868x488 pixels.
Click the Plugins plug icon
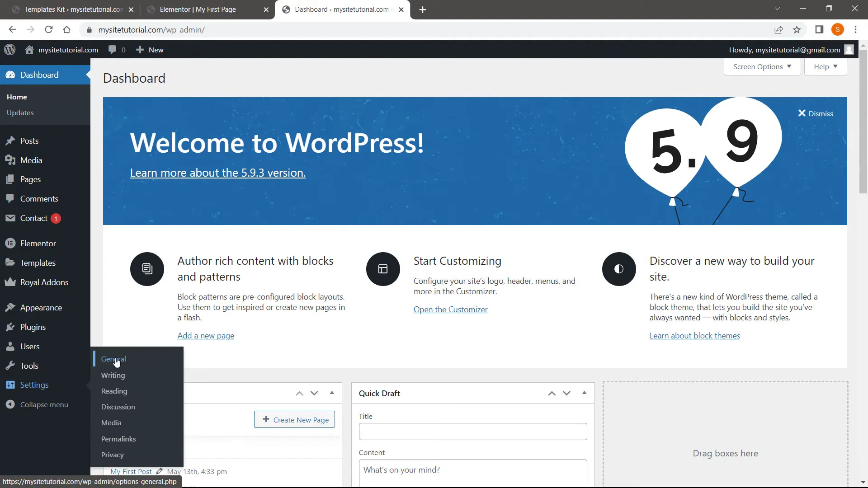(x=10, y=327)
